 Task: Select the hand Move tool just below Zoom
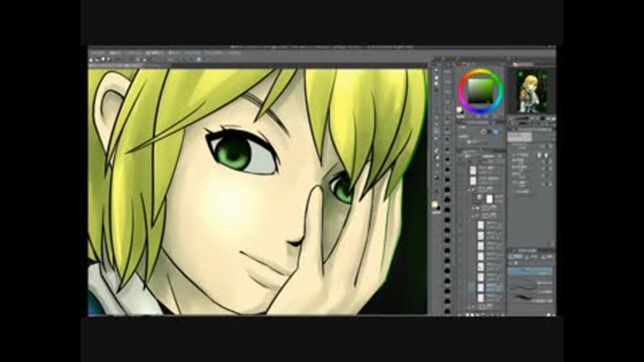(436, 77)
